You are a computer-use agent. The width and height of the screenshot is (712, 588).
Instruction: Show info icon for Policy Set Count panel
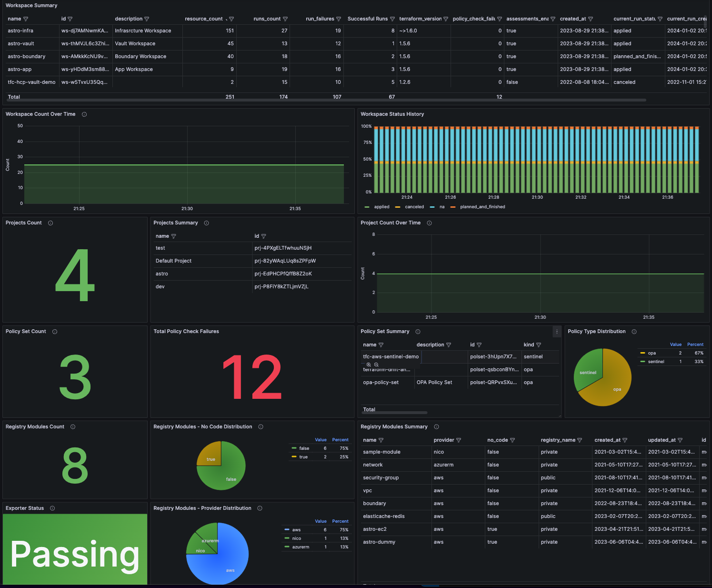(55, 332)
